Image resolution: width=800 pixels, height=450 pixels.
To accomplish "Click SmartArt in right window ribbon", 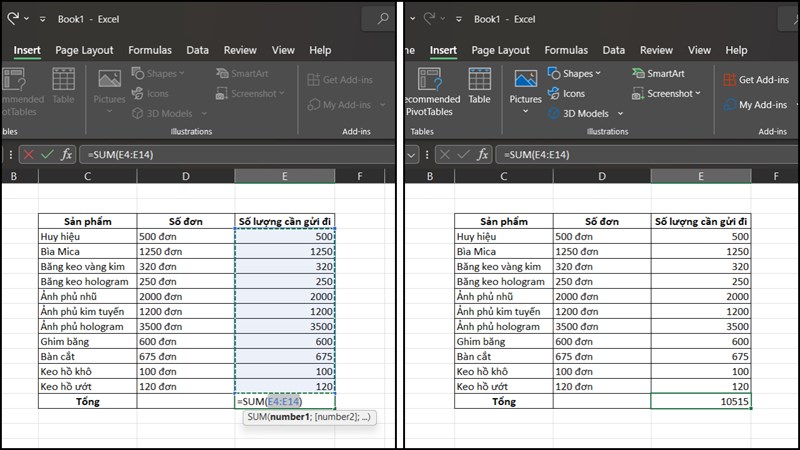I will click(658, 73).
